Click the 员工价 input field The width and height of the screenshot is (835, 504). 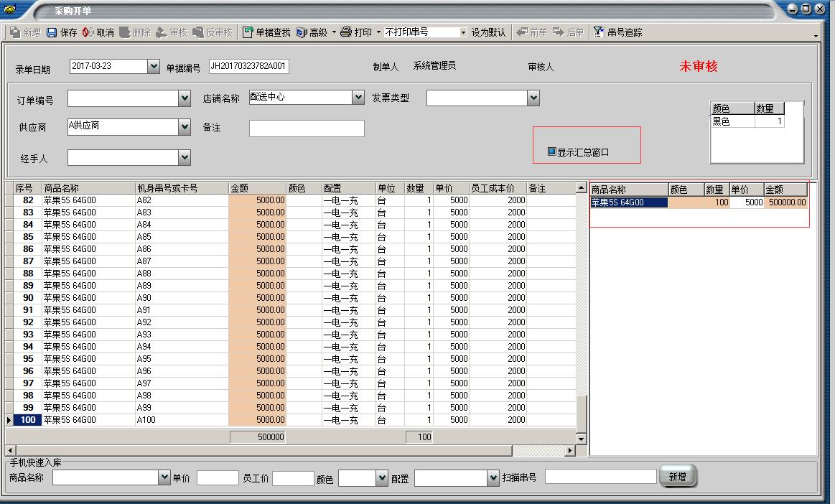tap(293, 478)
